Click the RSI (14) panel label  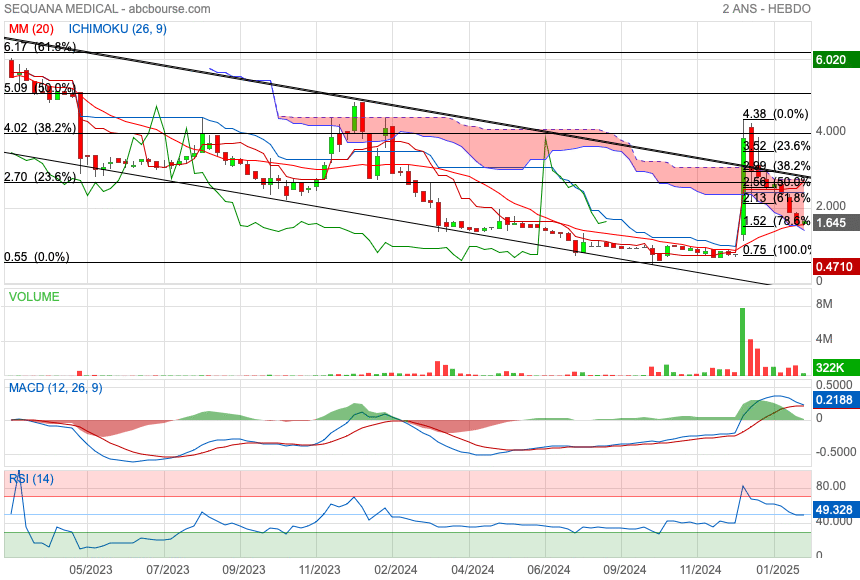31,479
